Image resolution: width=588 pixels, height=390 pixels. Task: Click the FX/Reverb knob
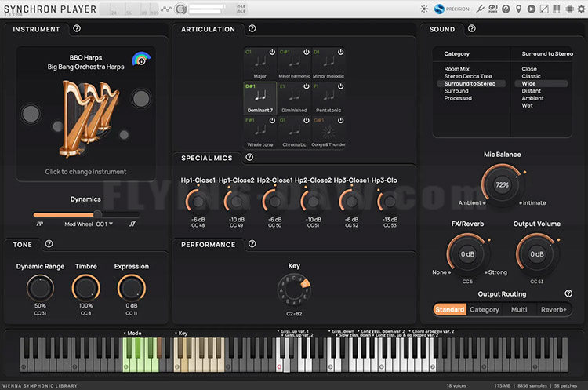[467, 254]
